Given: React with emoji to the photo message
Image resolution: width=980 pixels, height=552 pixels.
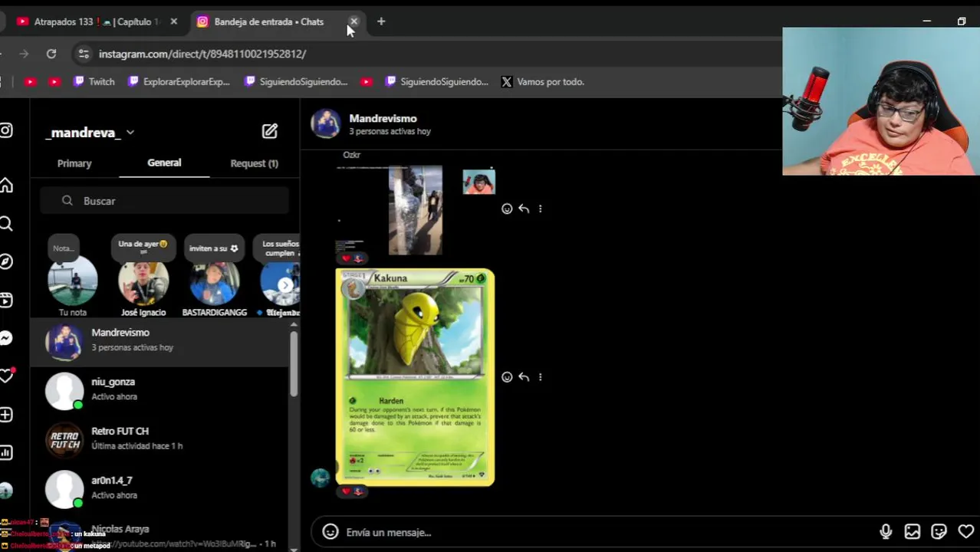Looking at the screenshot, I should click(507, 209).
